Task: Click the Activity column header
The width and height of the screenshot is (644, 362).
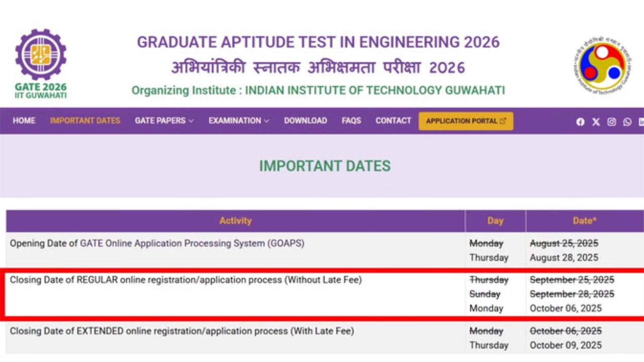Action: click(235, 220)
